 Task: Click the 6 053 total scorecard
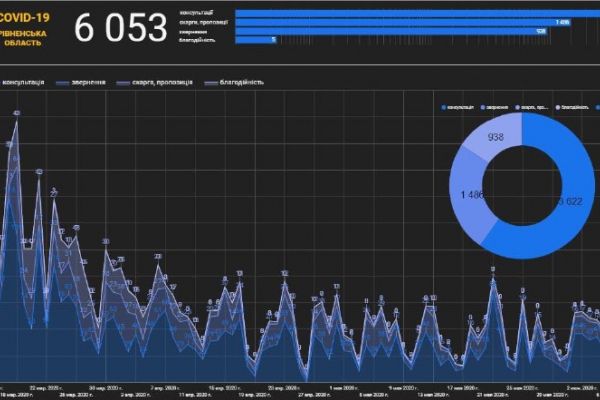tap(120, 29)
